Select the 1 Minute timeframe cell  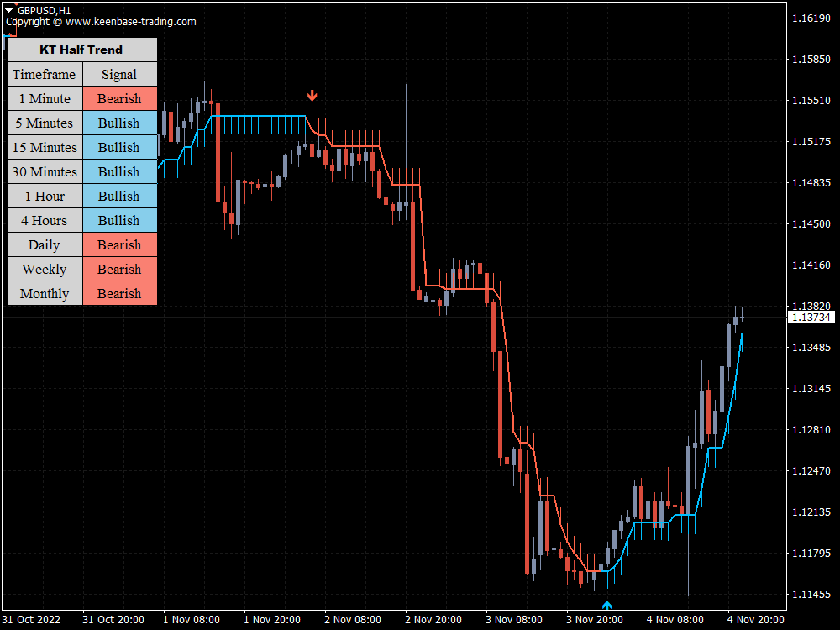[45, 98]
